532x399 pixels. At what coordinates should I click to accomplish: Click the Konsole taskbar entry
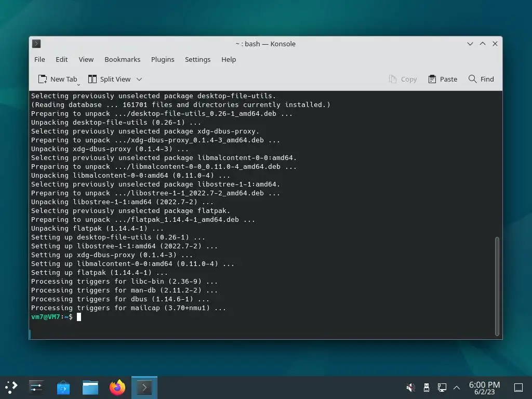pyautogui.click(x=144, y=387)
